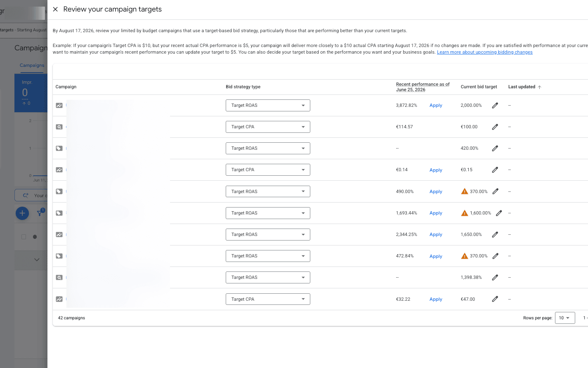Click the 42 campaigns count text
The image size is (588, 368).
pos(71,318)
